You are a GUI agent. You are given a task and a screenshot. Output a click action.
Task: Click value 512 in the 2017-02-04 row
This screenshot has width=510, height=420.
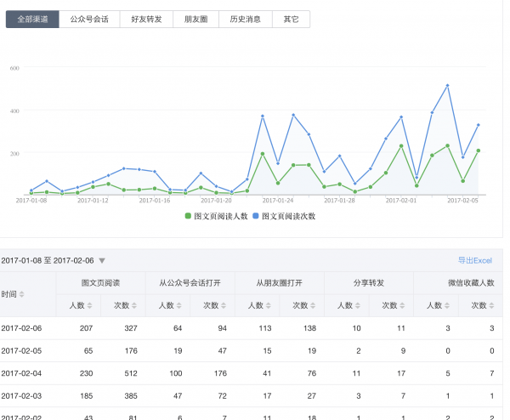point(131,373)
